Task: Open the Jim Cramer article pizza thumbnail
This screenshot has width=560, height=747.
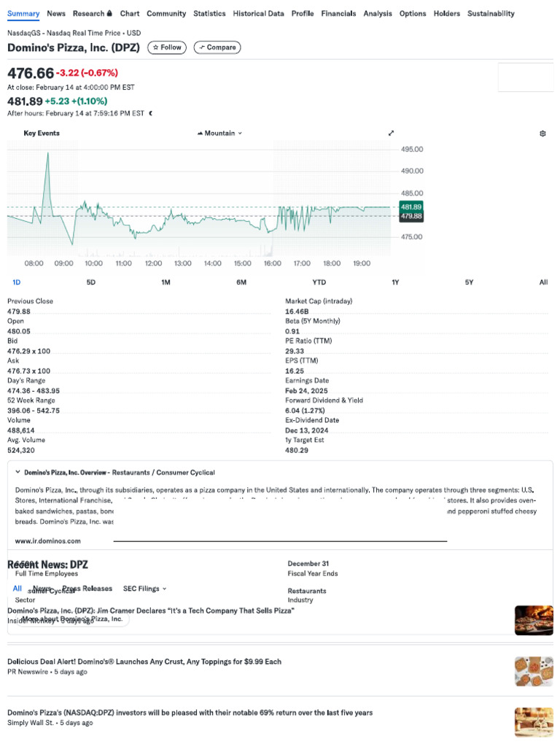Action: (533, 620)
